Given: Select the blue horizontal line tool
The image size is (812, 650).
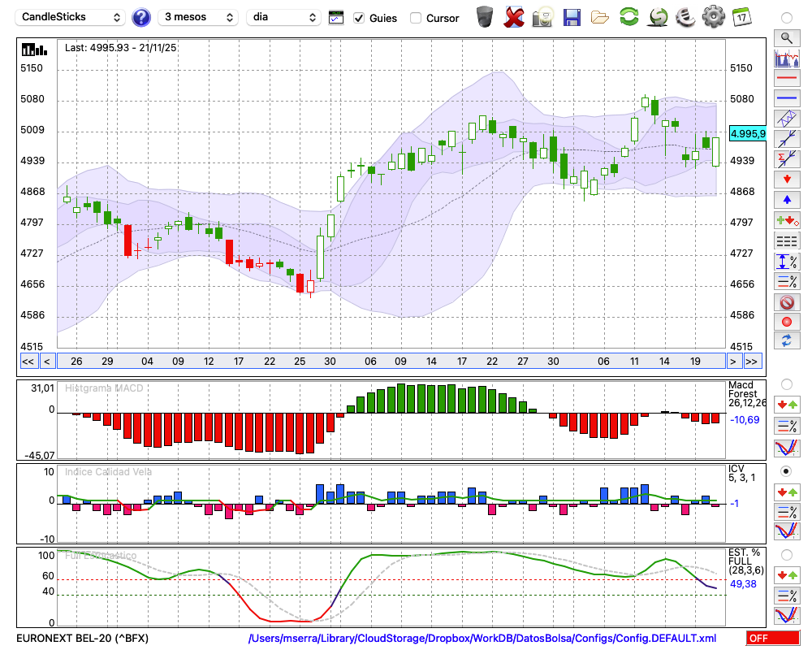Looking at the screenshot, I should click(x=786, y=98).
